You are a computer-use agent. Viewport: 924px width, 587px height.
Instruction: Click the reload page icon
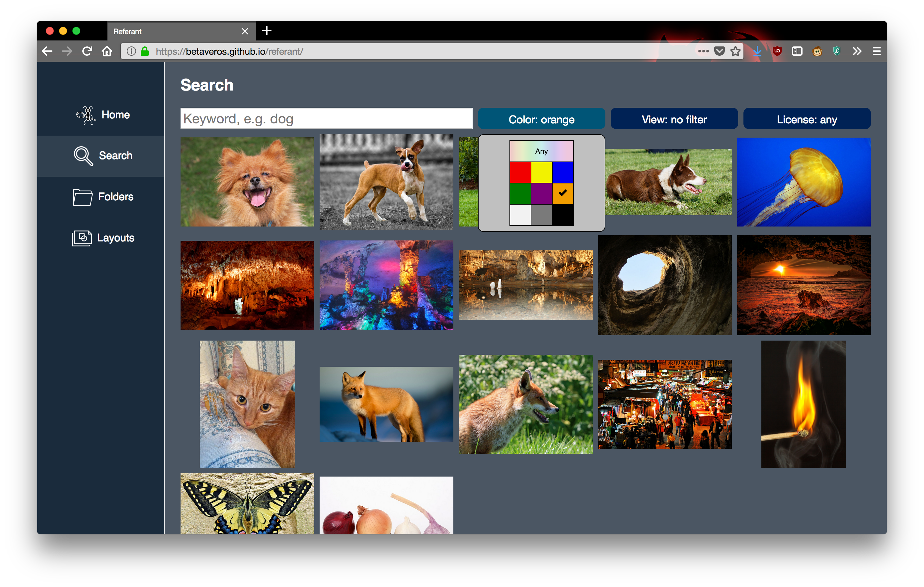point(87,51)
